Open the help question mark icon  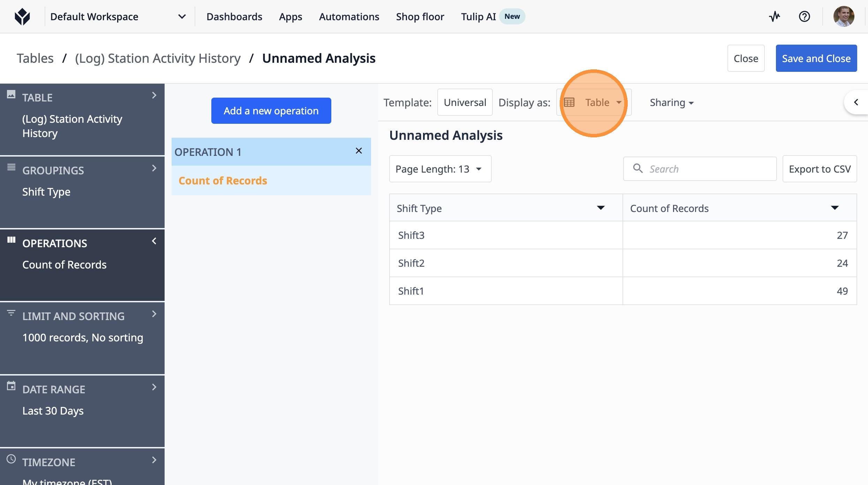[x=804, y=16]
